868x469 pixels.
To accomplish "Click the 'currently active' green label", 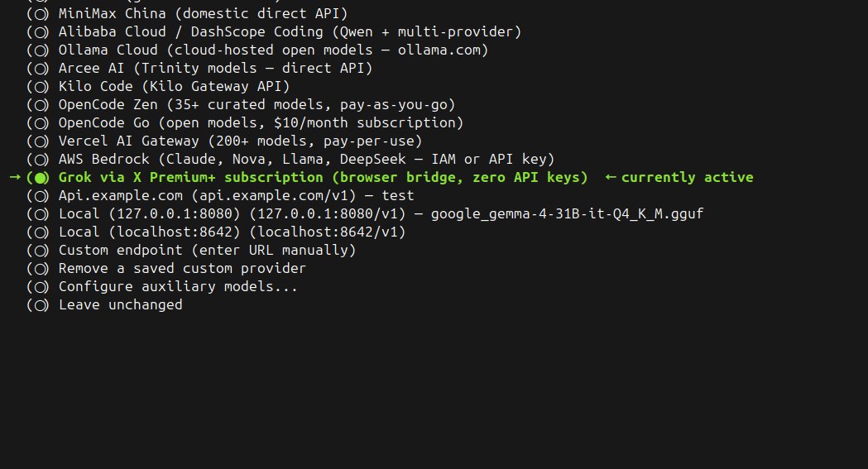I will 687,178.
